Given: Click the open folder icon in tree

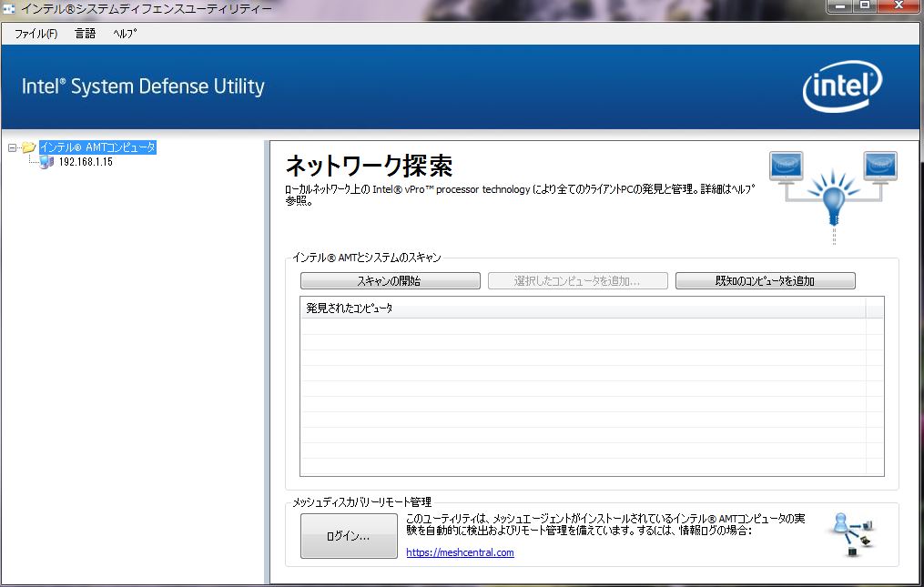Looking at the screenshot, I should pos(28,147).
